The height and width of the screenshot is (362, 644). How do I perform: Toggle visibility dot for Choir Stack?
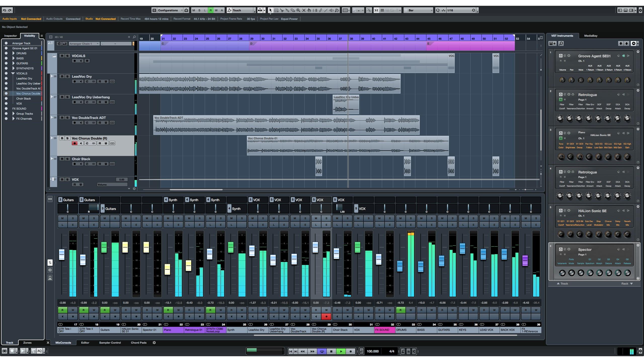click(x=6, y=99)
